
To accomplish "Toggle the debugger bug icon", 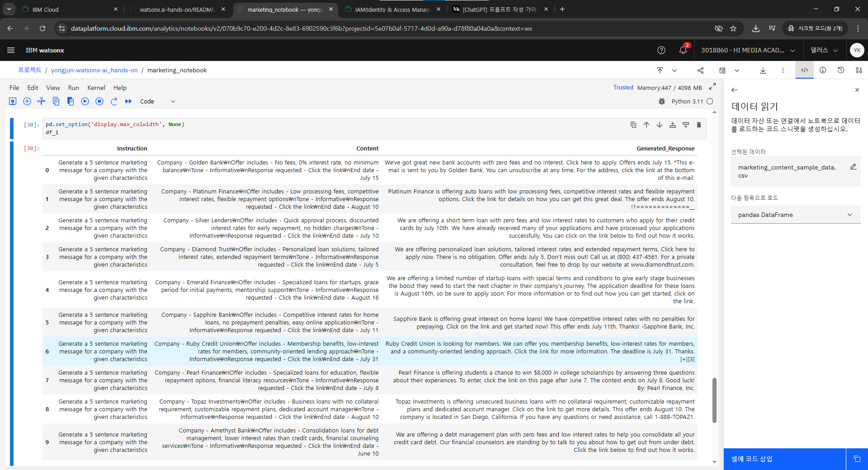I will coord(662,102).
